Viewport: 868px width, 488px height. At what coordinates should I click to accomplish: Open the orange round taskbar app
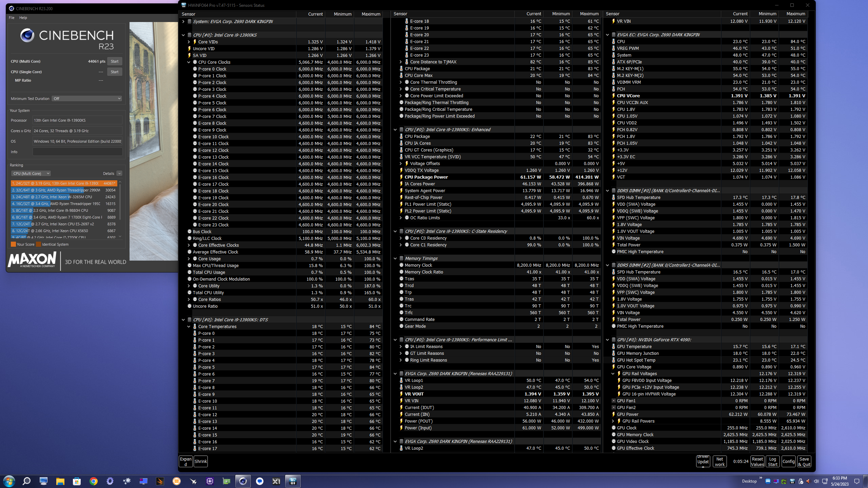[x=177, y=481]
